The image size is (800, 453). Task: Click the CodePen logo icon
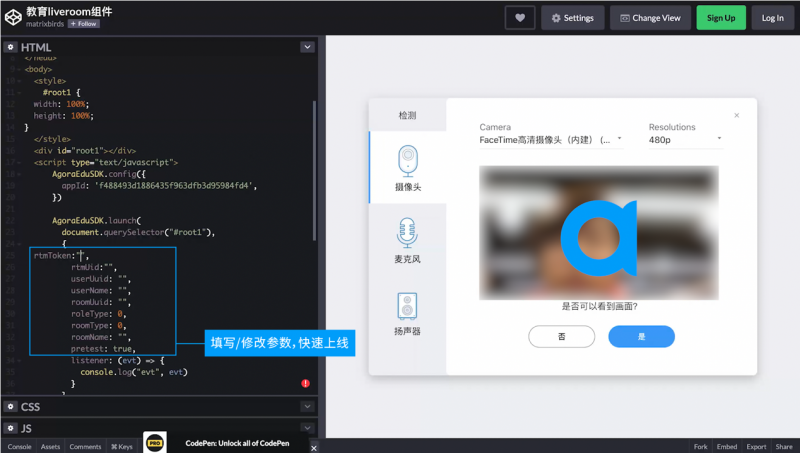14,17
